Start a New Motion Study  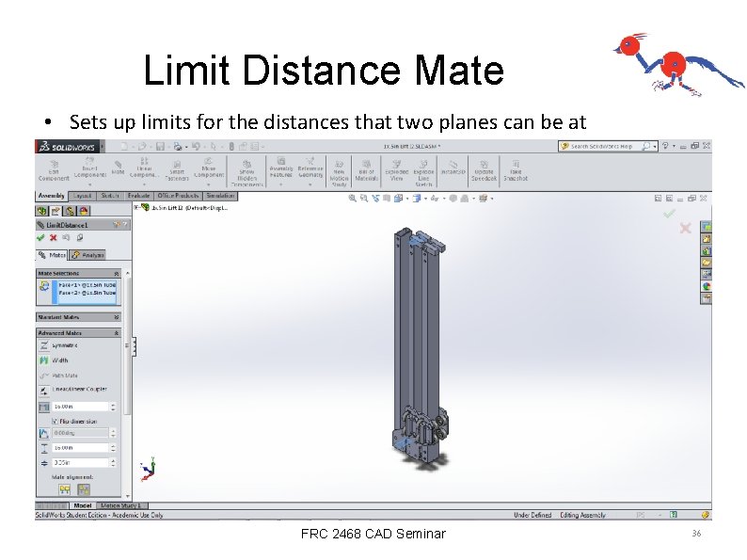tap(339, 173)
